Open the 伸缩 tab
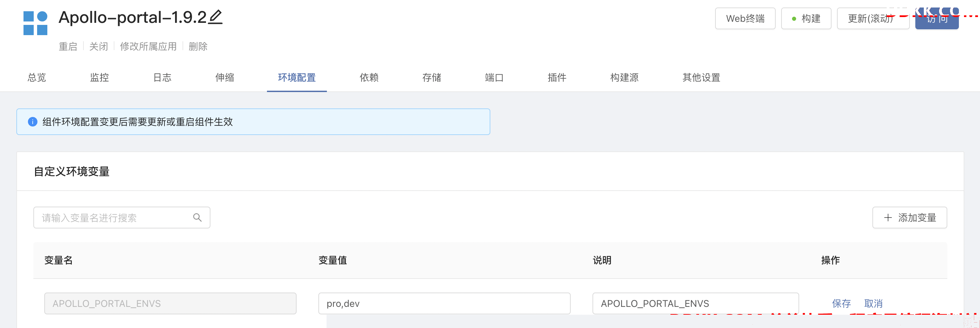 (x=225, y=77)
